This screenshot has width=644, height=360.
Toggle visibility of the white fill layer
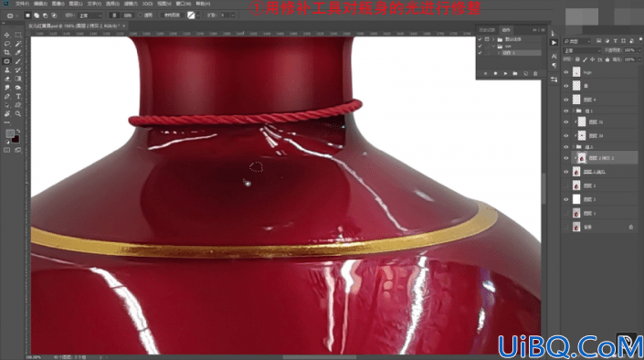[x=566, y=199]
